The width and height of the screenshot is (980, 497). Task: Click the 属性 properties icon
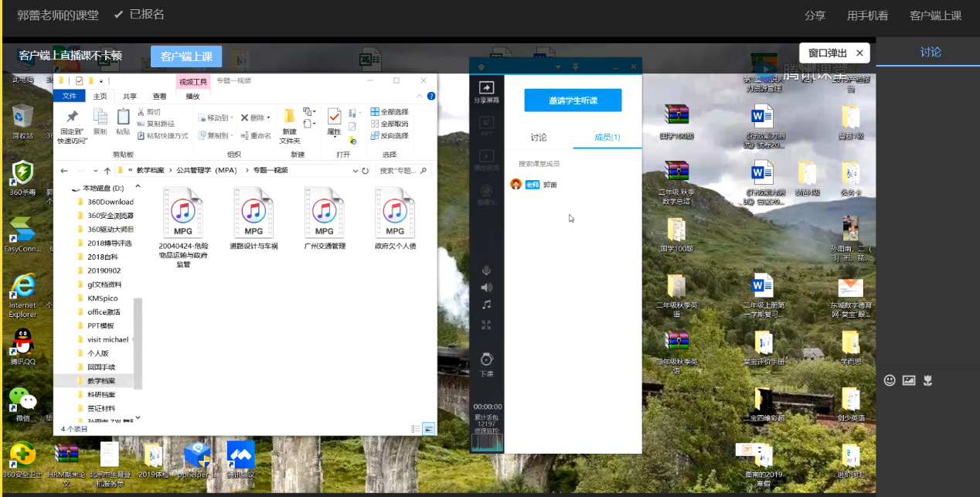coord(334,117)
